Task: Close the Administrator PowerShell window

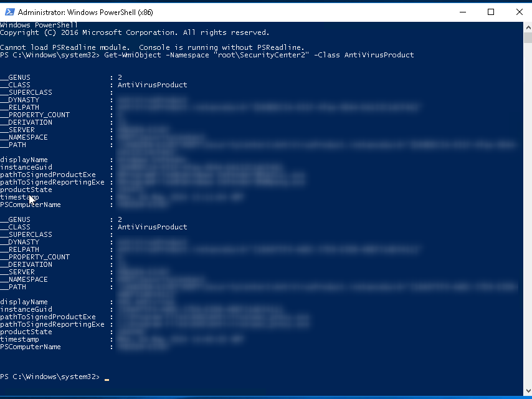Action: coord(519,12)
